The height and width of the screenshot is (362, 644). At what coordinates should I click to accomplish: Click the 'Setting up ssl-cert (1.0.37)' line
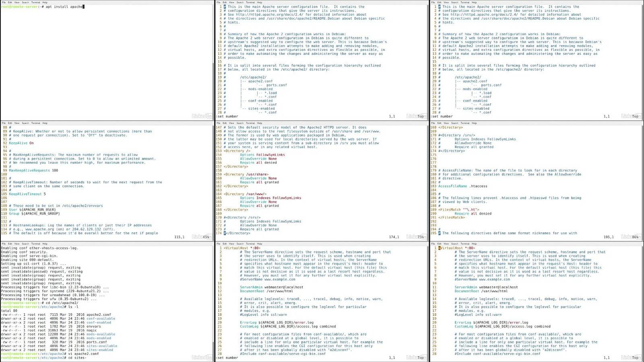tap(32, 264)
